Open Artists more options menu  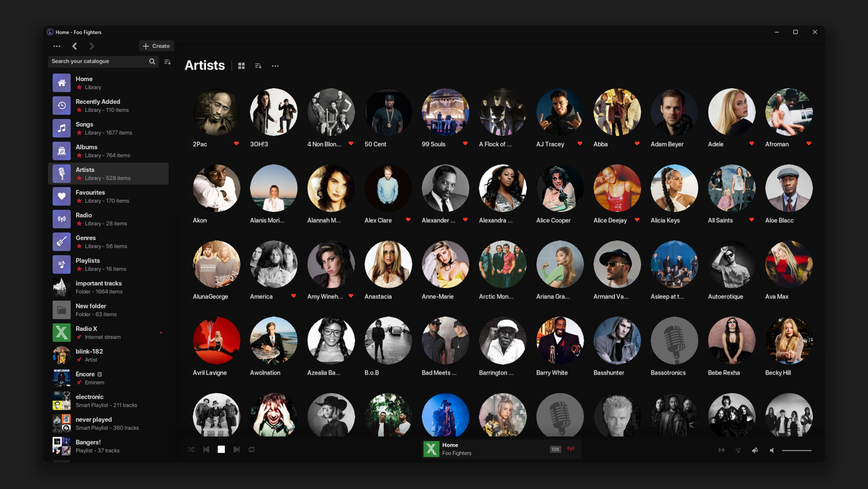click(275, 66)
